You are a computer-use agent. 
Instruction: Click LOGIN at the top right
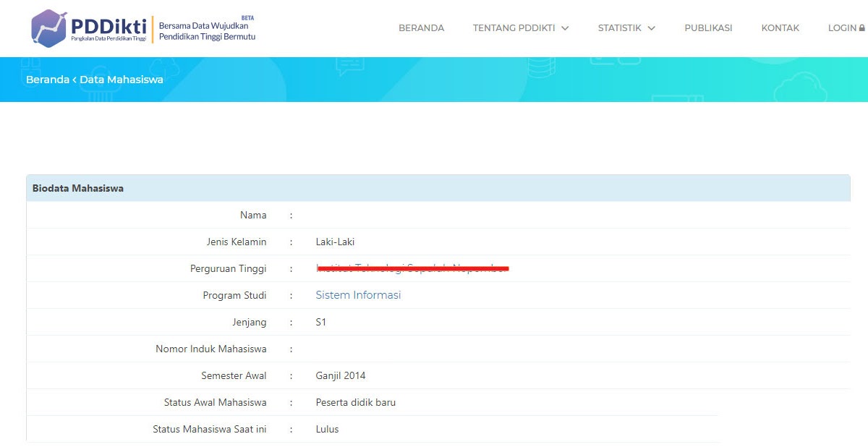click(x=843, y=27)
